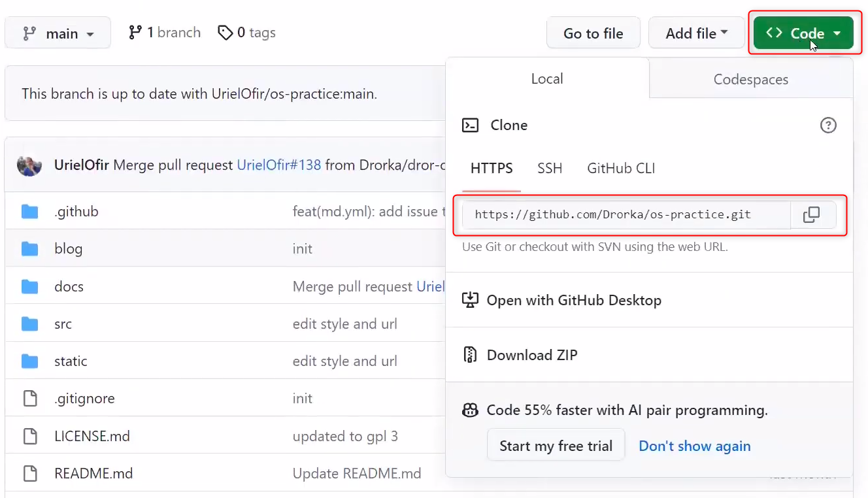Open the 0 tags link
The width and height of the screenshot is (868, 498).
[x=246, y=33]
